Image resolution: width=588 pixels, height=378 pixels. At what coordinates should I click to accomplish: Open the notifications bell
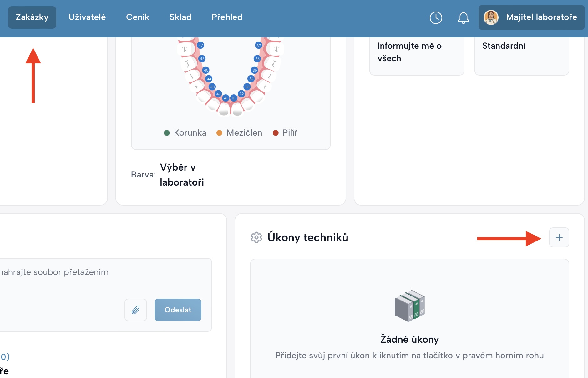pos(463,18)
